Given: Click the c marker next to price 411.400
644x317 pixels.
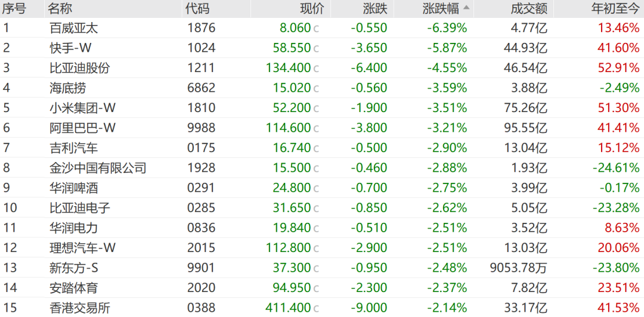Looking at the screenshot, I should [x=316, y=309].
